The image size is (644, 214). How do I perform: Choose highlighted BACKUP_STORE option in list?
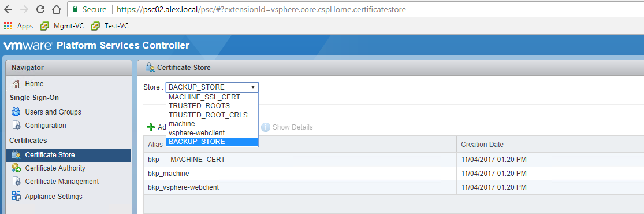(213, 142)
